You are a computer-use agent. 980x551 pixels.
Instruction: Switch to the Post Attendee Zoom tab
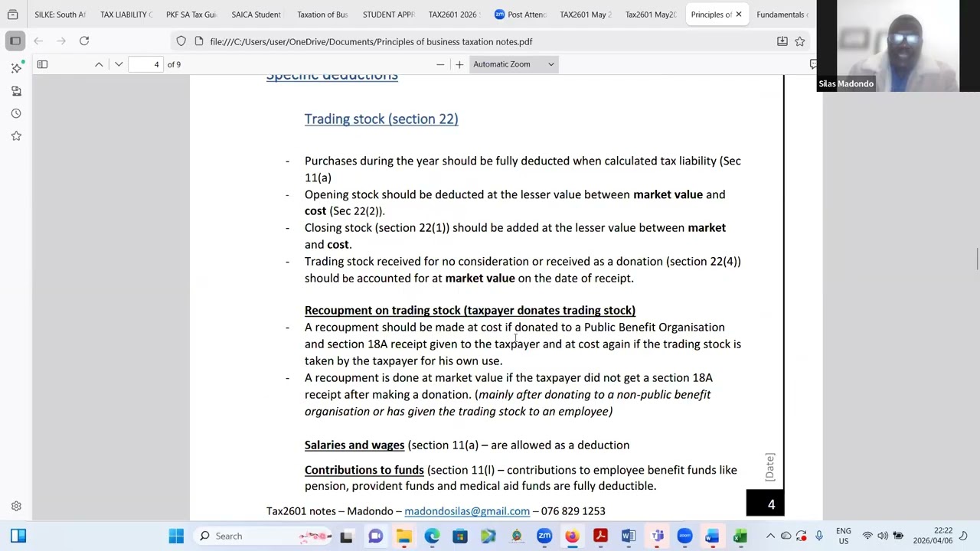pos(520,15)
